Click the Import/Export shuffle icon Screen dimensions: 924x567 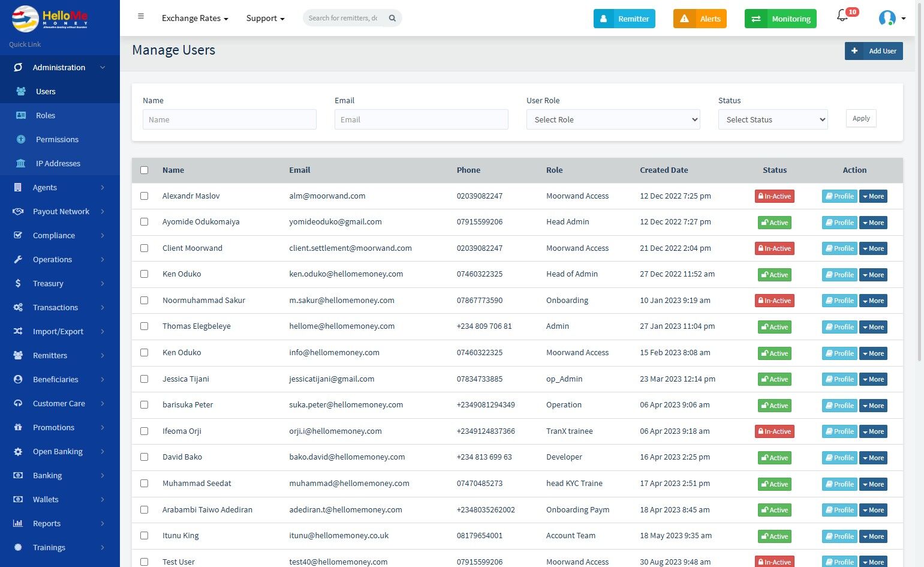click(18, 331)
